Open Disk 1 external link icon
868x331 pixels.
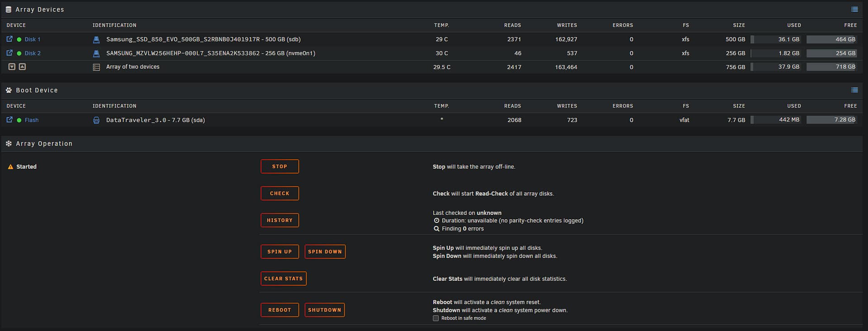(9, 39)
